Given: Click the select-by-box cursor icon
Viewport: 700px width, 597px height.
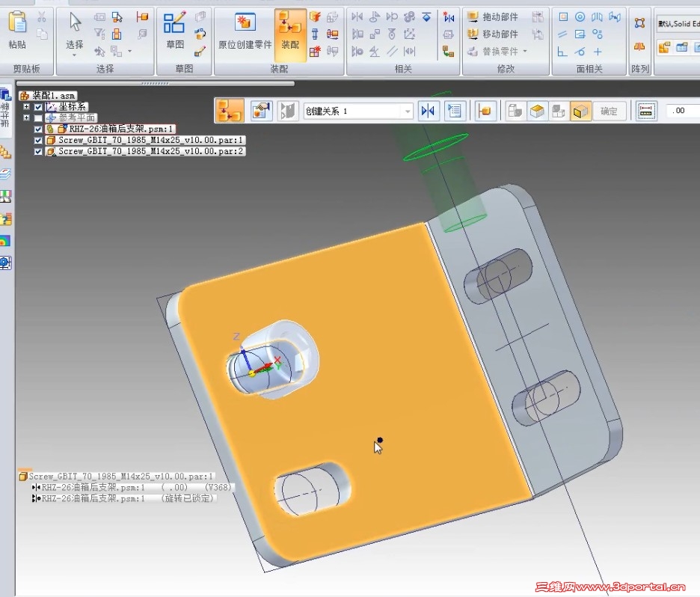Looking at the screenshot, I should tap(117, 17).
